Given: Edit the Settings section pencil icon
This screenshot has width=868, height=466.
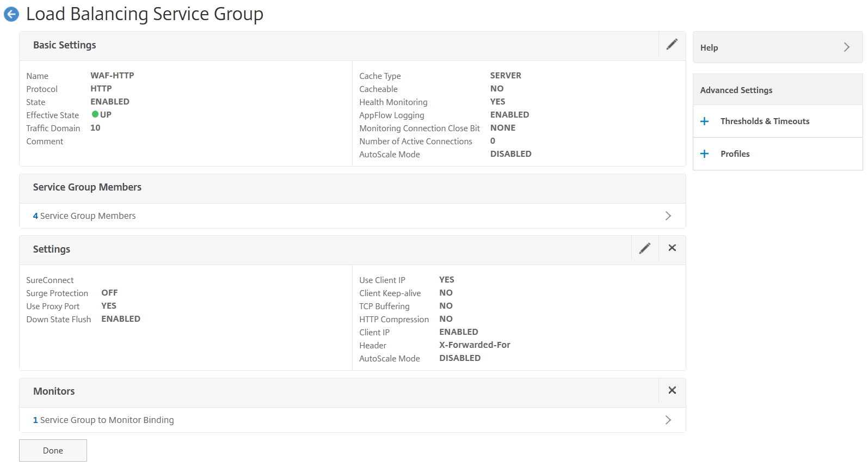Looking at the screenshot, I should coord(645,249).
